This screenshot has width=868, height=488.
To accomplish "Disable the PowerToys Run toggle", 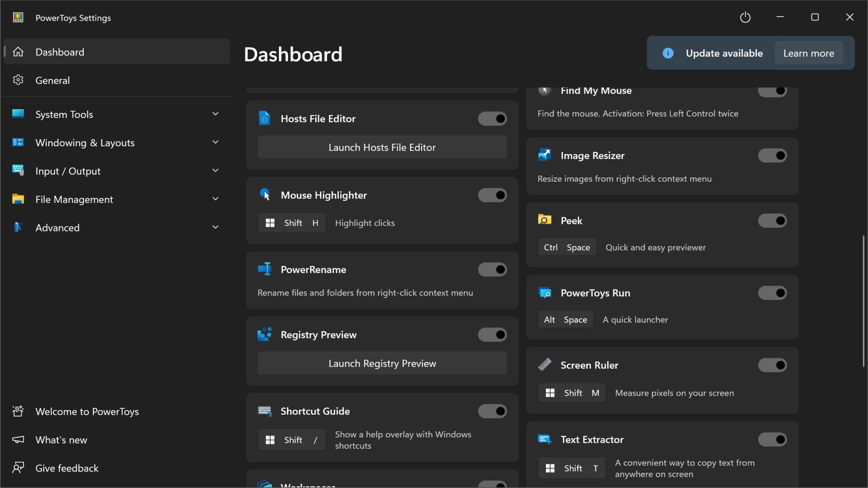I will click(x=772, y=293).
